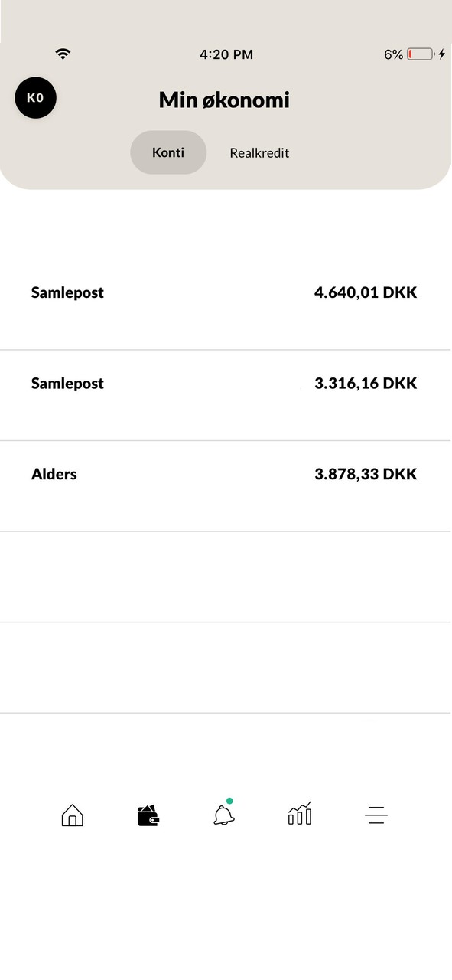Tap the Min økonomi title

click(224, 100)
